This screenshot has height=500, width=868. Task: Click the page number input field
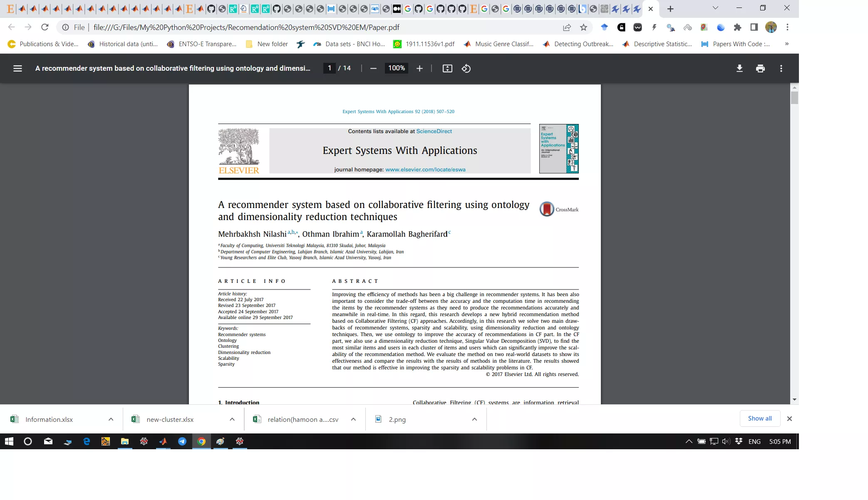(x=330, y=68)
